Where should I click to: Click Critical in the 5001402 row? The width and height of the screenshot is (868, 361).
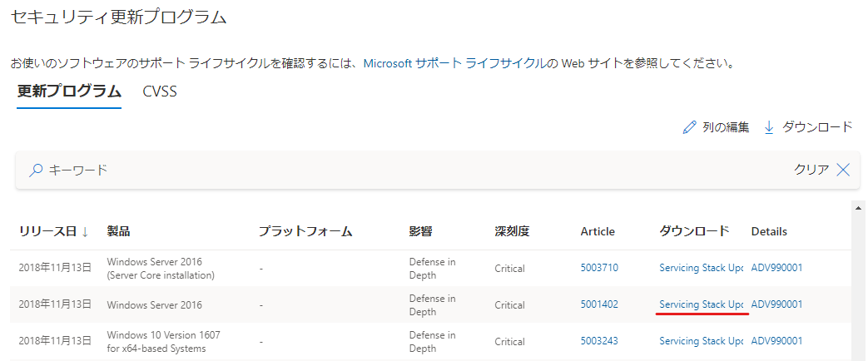[x=510, y=305]
